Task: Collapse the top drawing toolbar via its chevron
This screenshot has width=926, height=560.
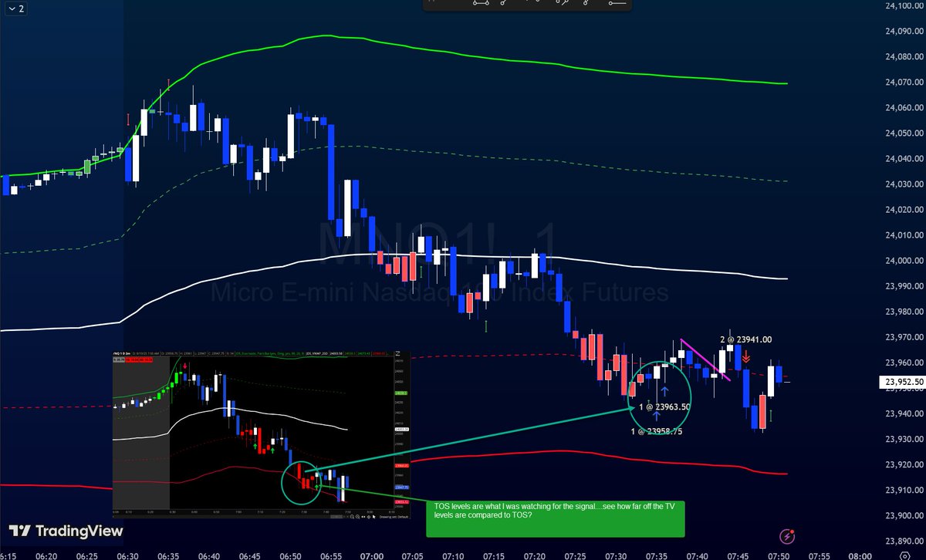Action: pyautogui.click(x=12, y=10)
